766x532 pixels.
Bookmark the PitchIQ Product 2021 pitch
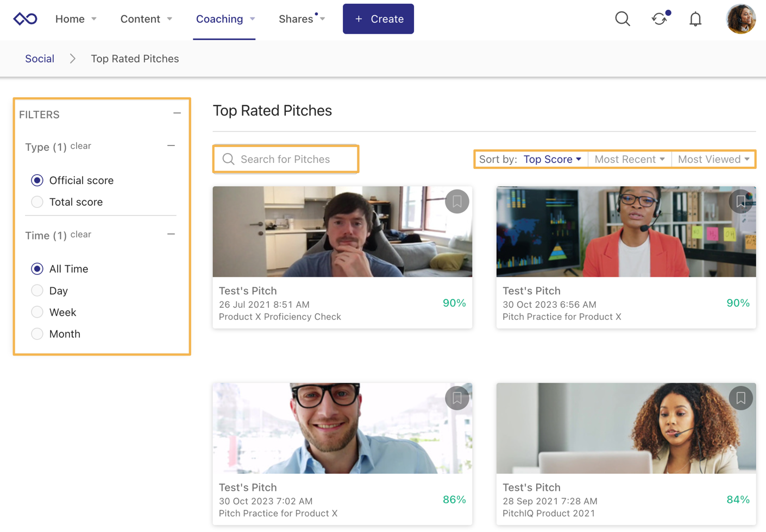tap(740, 398)
